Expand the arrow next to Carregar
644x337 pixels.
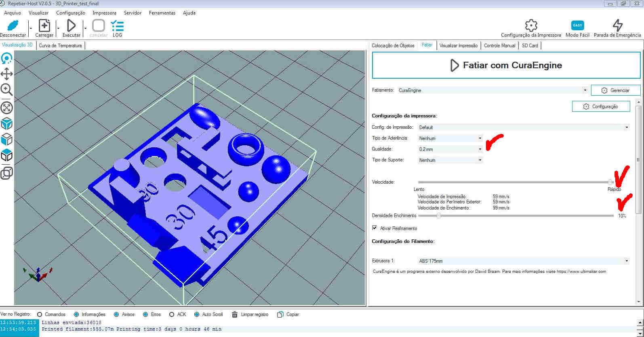(58, 28)
